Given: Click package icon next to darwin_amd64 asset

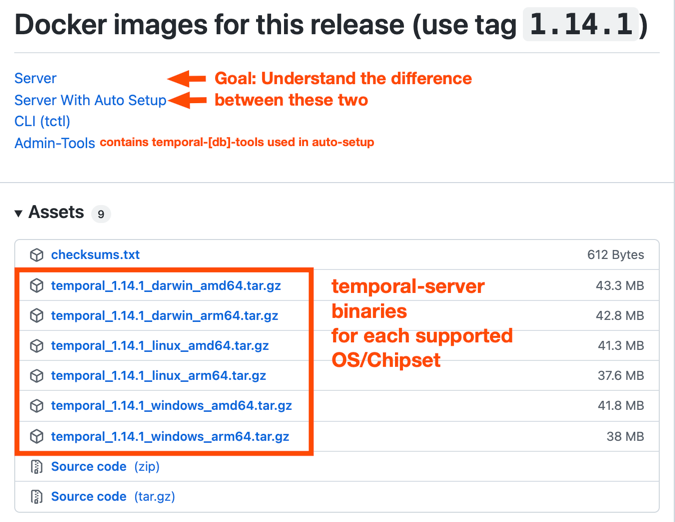Looking at the screenshot, I should click(37, 286).
